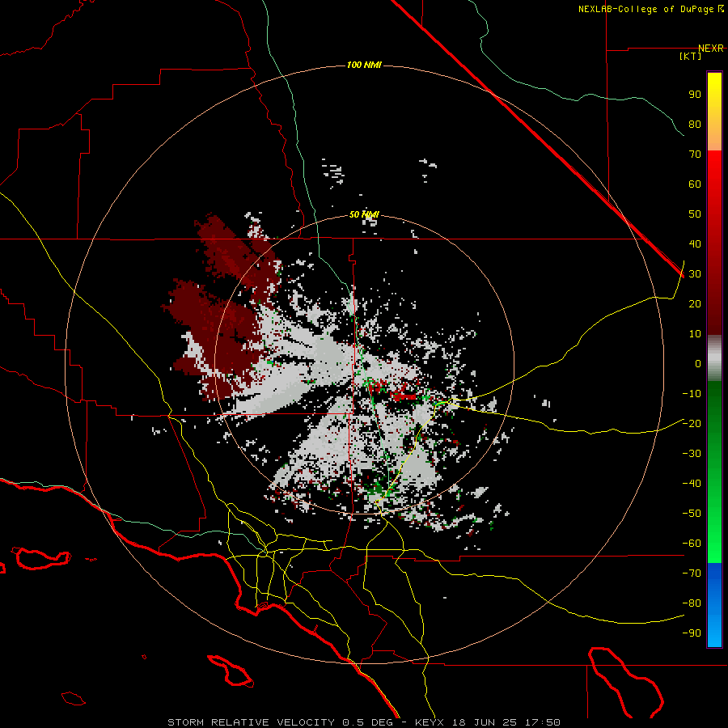Screen dimensions: 728x728
Task: Click the 0 value on velocity scale
Action: click(x=698, y=364)
